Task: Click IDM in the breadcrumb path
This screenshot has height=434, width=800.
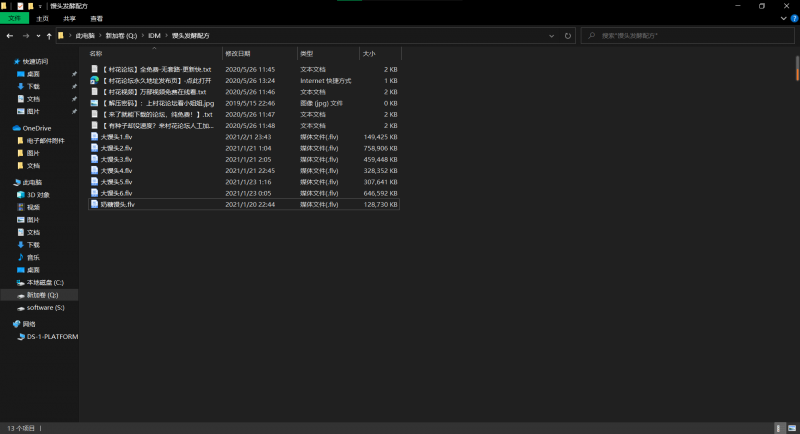Action: 154,36
